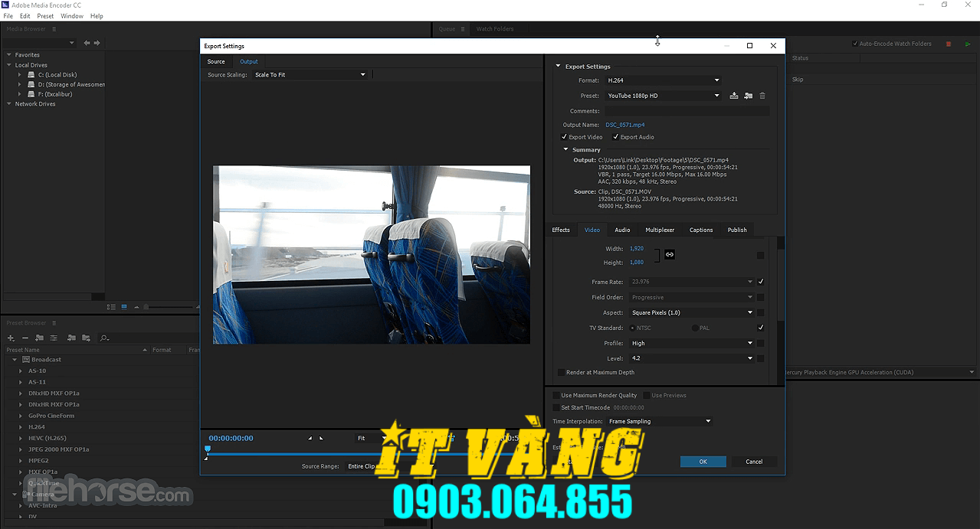Click the timeline playhead slider below the preview
Screen dimensions: 980x529
click(x=207, y=449)
